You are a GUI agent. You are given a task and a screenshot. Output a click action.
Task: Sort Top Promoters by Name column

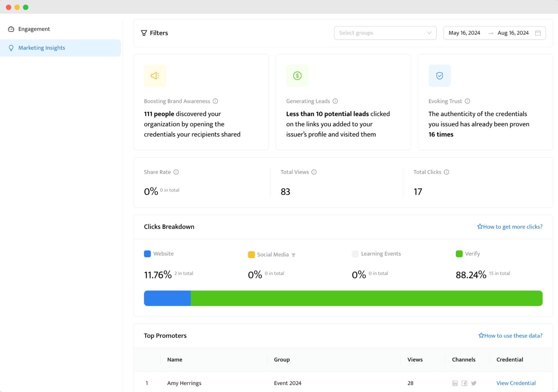(175, 359)
